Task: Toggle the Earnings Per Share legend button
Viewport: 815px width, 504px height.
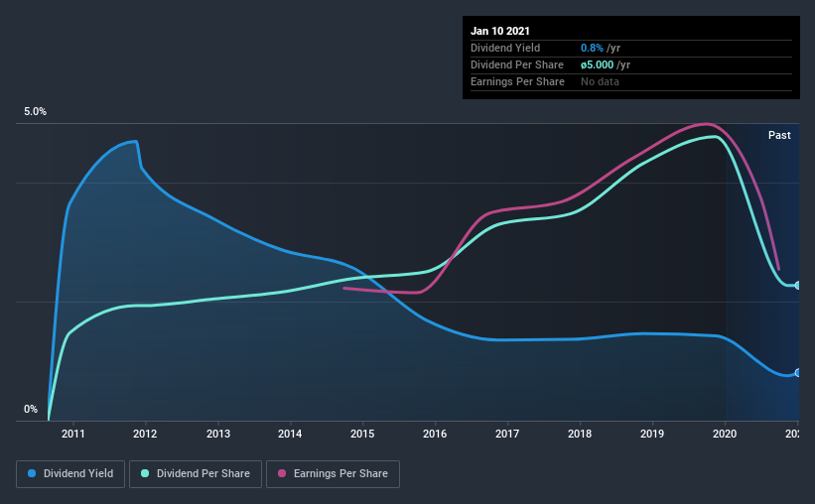Action: [x=334, y=474]
